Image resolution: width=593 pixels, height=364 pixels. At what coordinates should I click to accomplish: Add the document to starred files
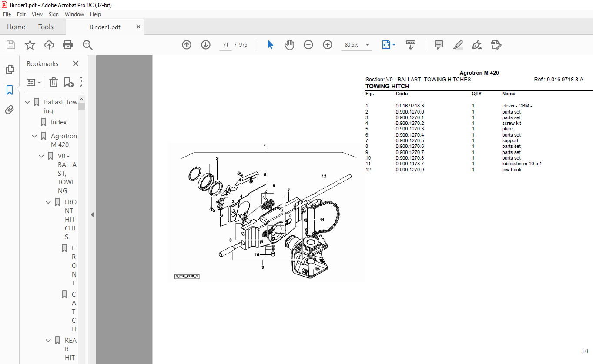point(30,45)
